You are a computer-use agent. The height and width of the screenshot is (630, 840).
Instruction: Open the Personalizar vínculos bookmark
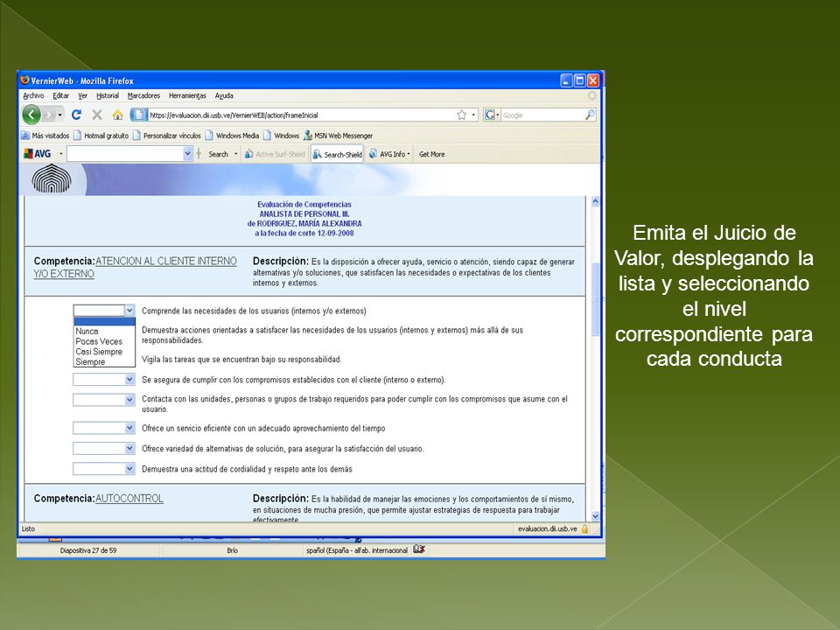(x=166, y=136)
